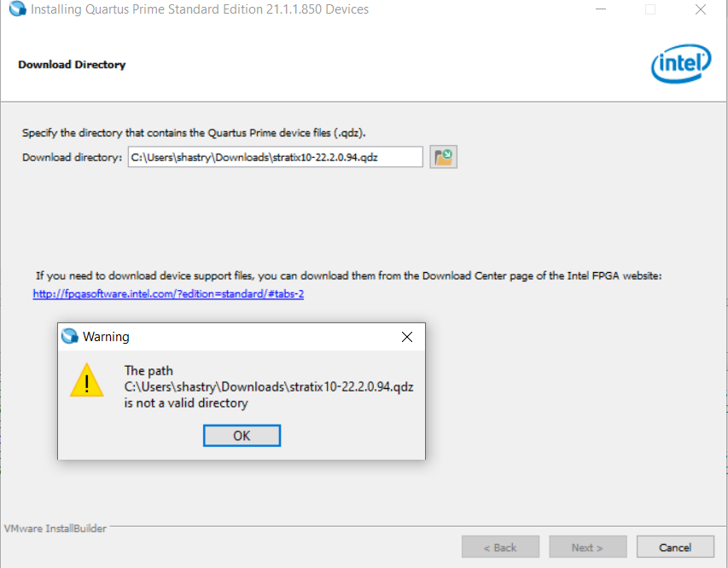The image size is (728, 568).
Task: Go back with the Back button
Action: coord(500,547)
